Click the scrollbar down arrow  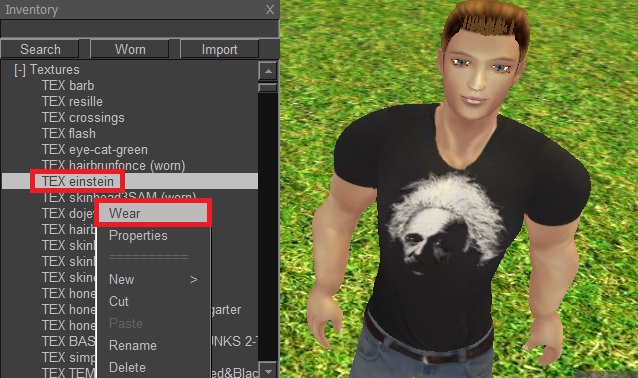click(268, 371)
